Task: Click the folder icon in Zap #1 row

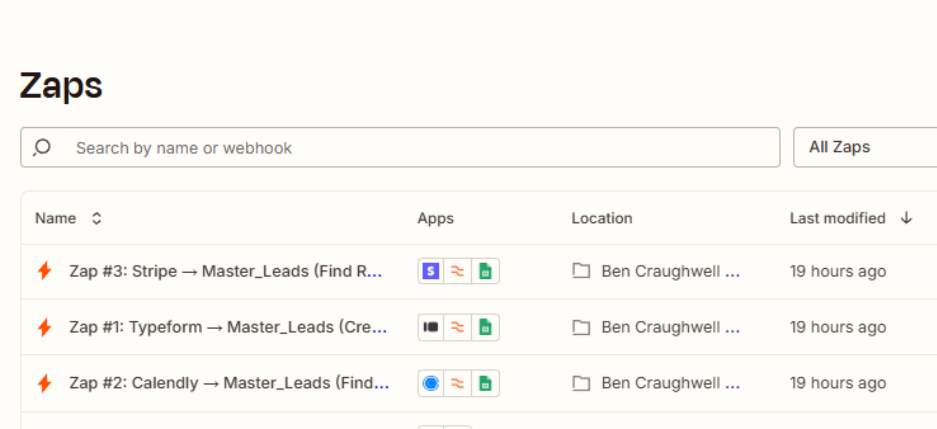Action: 581,327
